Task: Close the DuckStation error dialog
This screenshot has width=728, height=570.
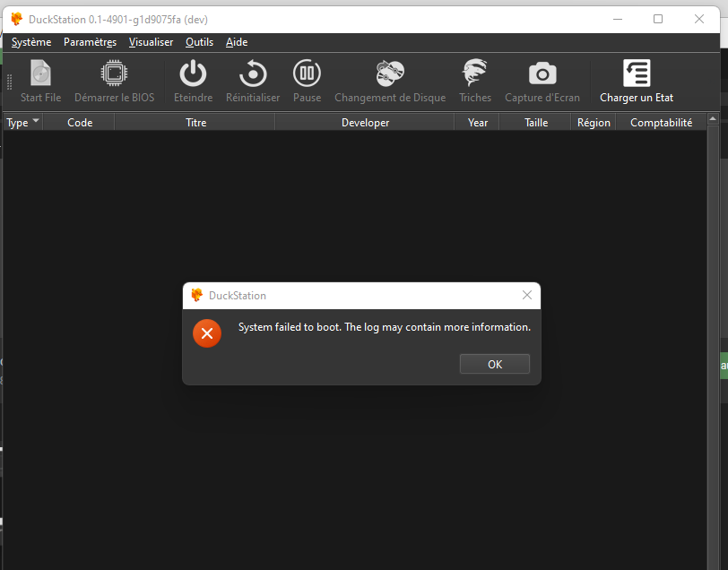Action: tap(527, 295)
